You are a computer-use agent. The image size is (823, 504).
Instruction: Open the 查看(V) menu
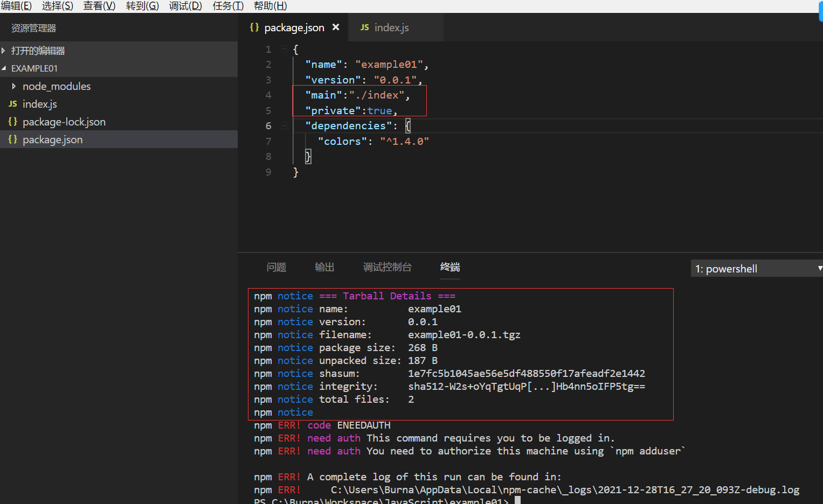(x=99, y=6)
